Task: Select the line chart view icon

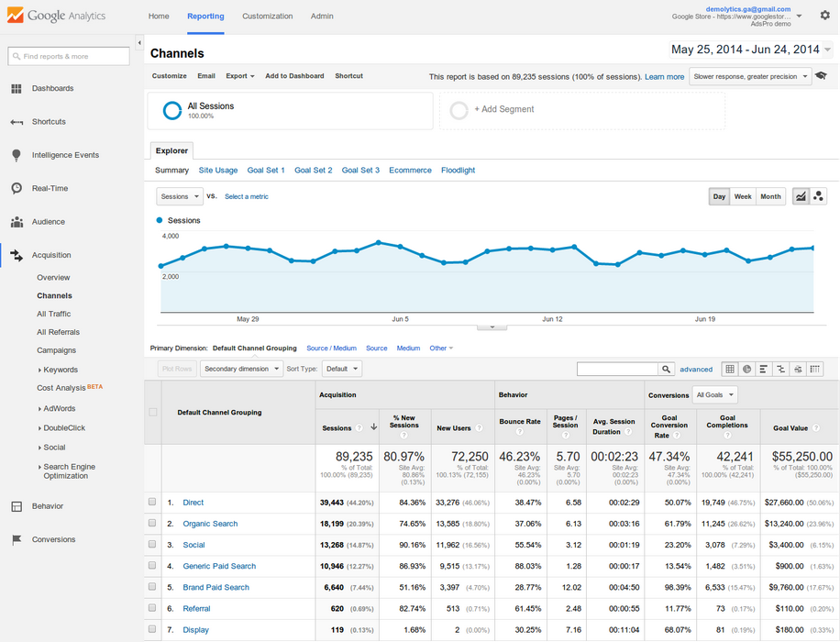Action: pos(801,196)
